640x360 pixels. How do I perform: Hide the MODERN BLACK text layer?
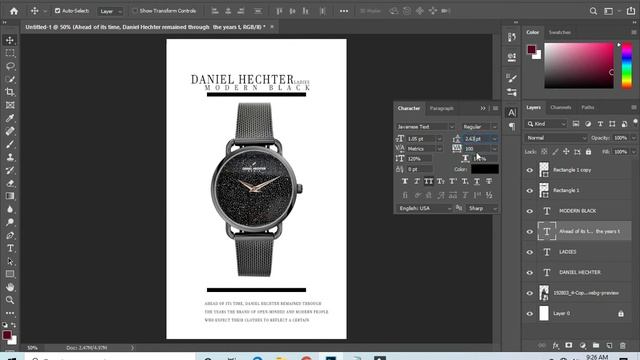[529, 211]
